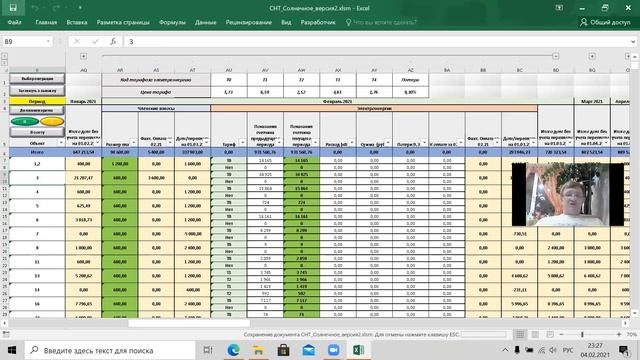Click outline level 1 button

coord(4,56)
